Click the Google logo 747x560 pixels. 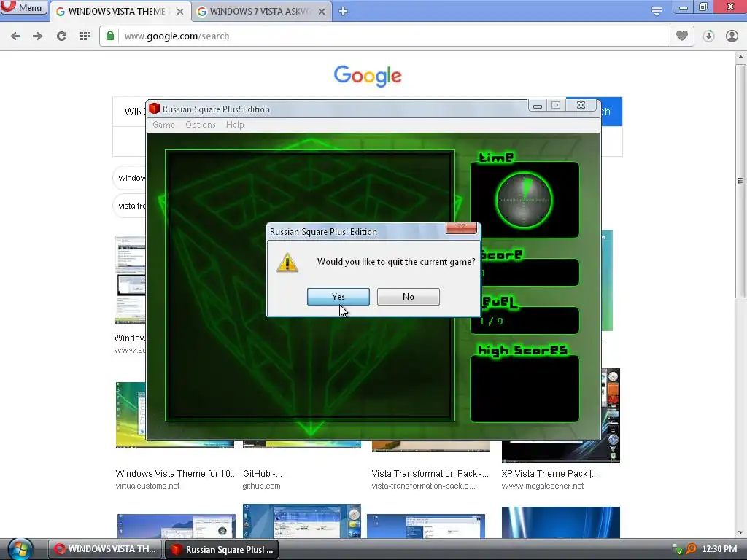click(x=368, y=76)
